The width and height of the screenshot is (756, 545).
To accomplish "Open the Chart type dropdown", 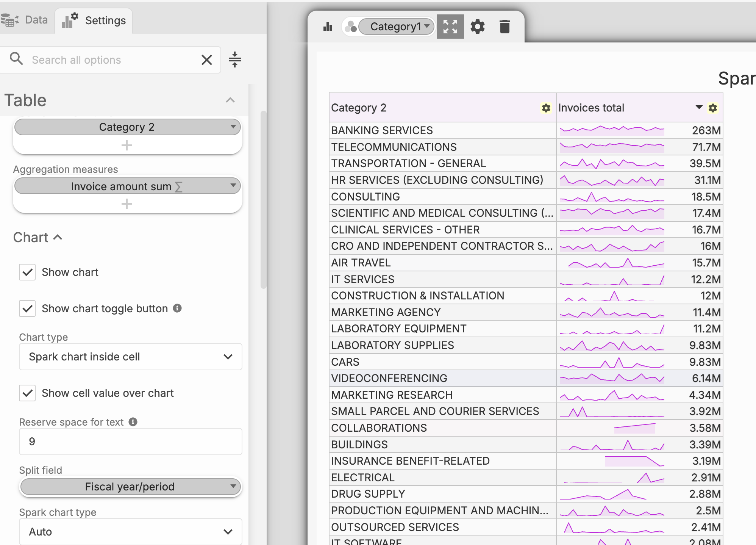I will (x=130, y=357).
